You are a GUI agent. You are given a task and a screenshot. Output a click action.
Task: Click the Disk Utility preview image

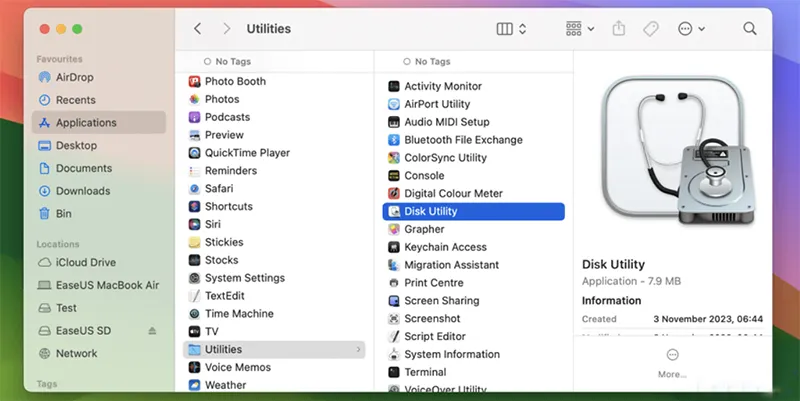[678, 151]
